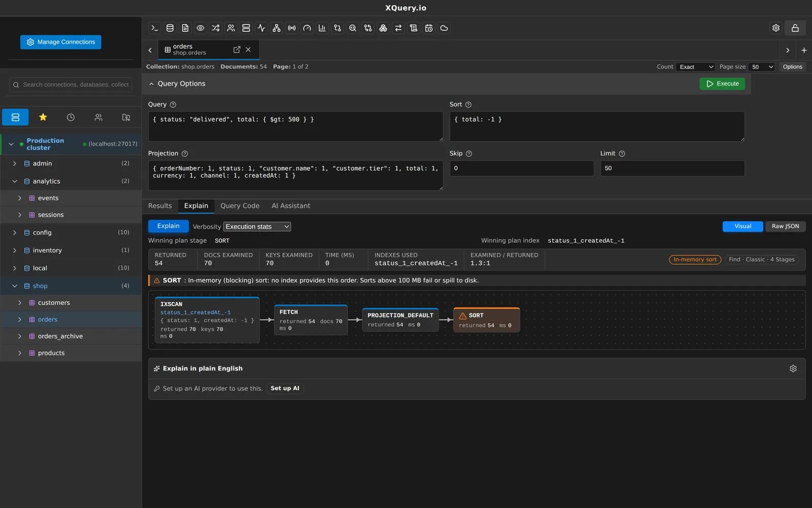Show recent history clock sidebar tab
812x508 pixels.
(x=71, y=117)
